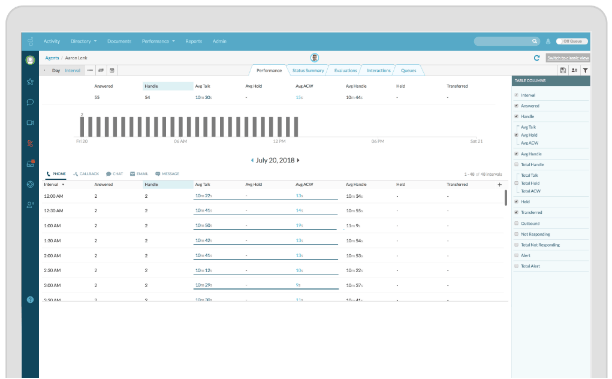Uncheck the Answered column checkbox
The image size is (612, 379).
516,106
